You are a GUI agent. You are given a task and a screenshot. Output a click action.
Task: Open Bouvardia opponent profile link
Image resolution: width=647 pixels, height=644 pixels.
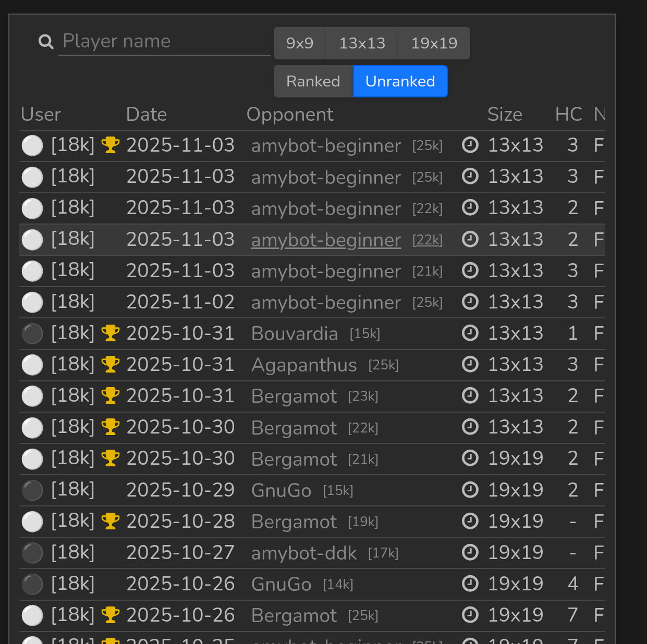(295, 334)
